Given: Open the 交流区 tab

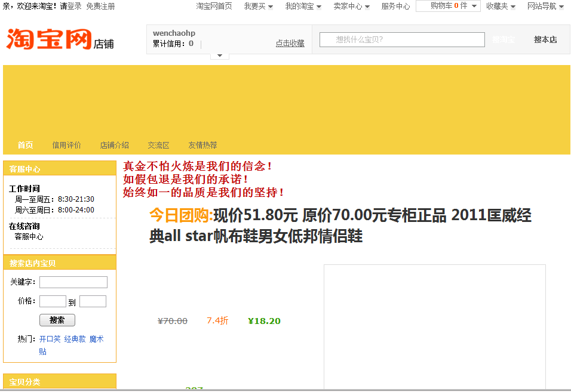Looking at the screenshot, I should coord(158,145).
